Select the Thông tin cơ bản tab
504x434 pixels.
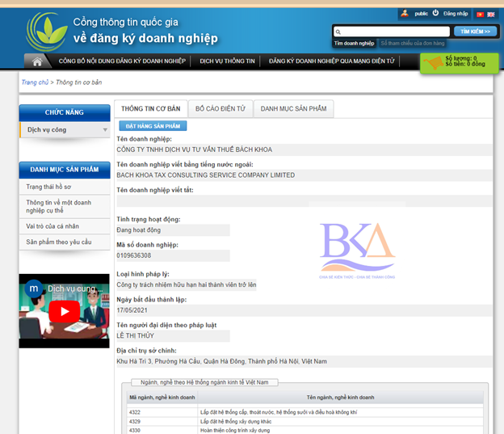pyautogui.click(x=150, y=110)
